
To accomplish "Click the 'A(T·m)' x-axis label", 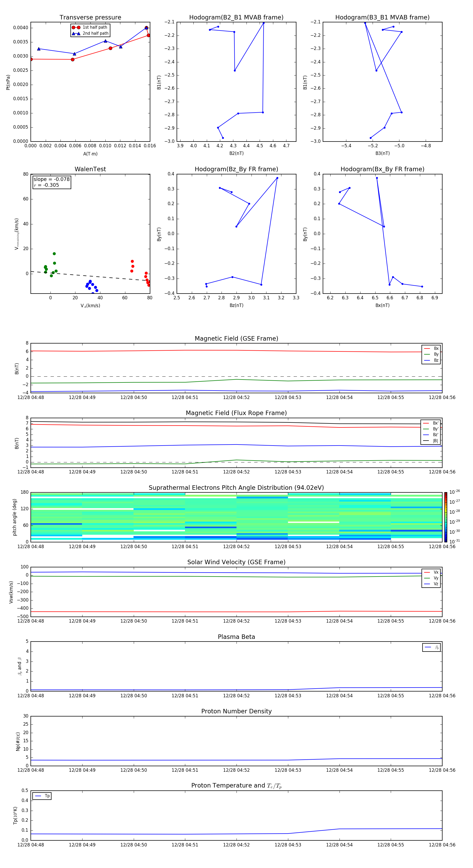I will tap(90, 154).
